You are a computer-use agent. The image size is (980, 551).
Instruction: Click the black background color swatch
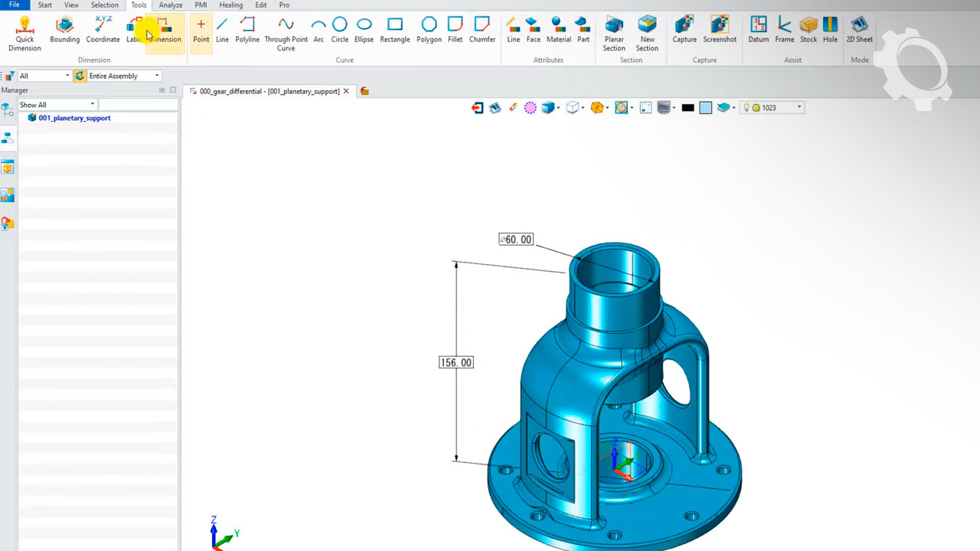688,108
